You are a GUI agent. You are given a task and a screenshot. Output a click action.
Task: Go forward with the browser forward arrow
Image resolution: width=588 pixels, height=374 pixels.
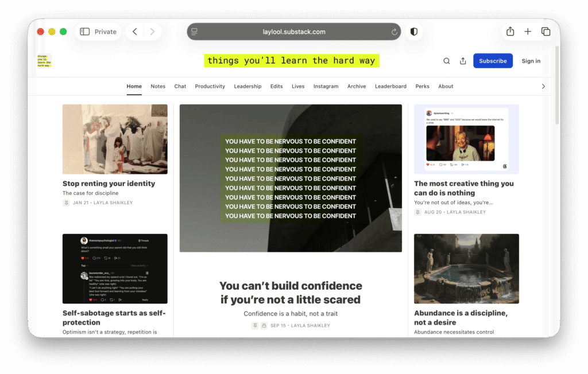point(152,32)
